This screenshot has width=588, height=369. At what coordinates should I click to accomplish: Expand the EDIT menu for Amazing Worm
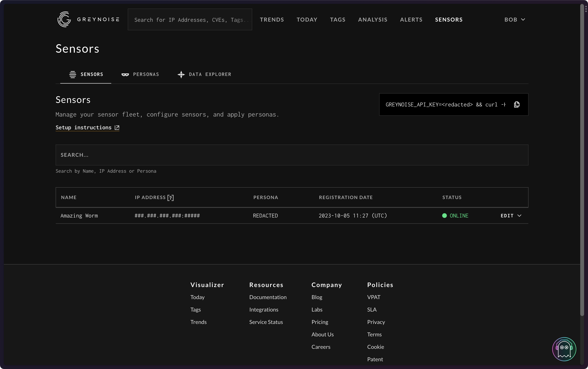point(511,216)
